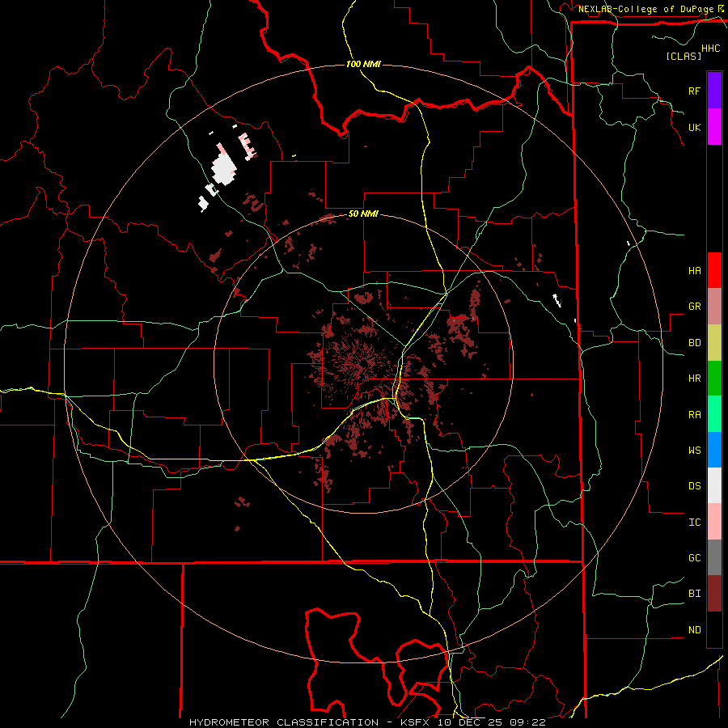Viewport: 728px width, 728px height.
Task: Click the RA legend label
Action: [x=694, y=415]
